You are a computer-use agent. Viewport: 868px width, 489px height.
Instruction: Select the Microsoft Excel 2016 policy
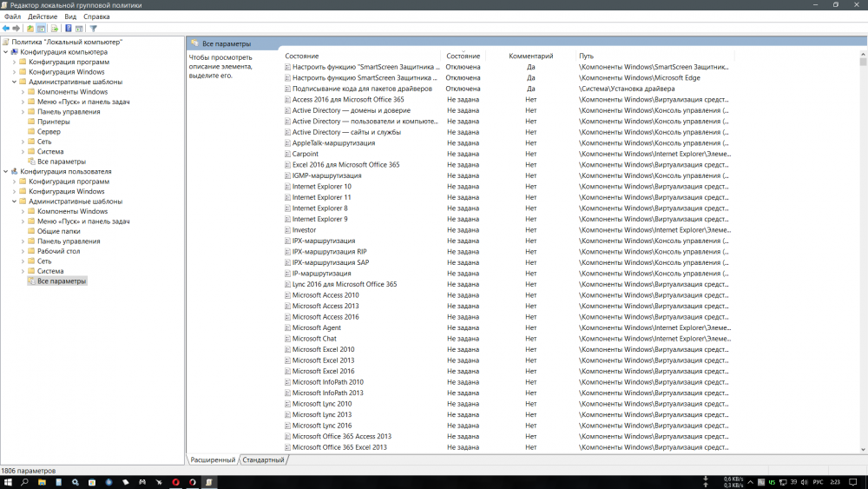323,371
